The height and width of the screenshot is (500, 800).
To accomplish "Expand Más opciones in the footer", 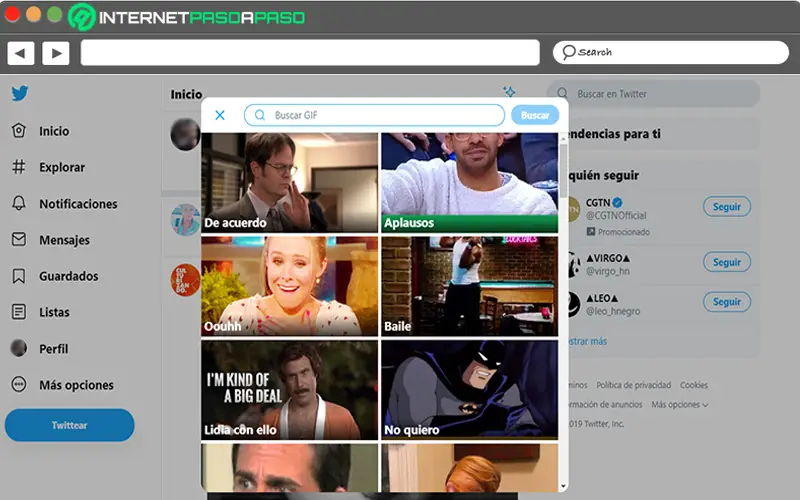I will (680, 405).
